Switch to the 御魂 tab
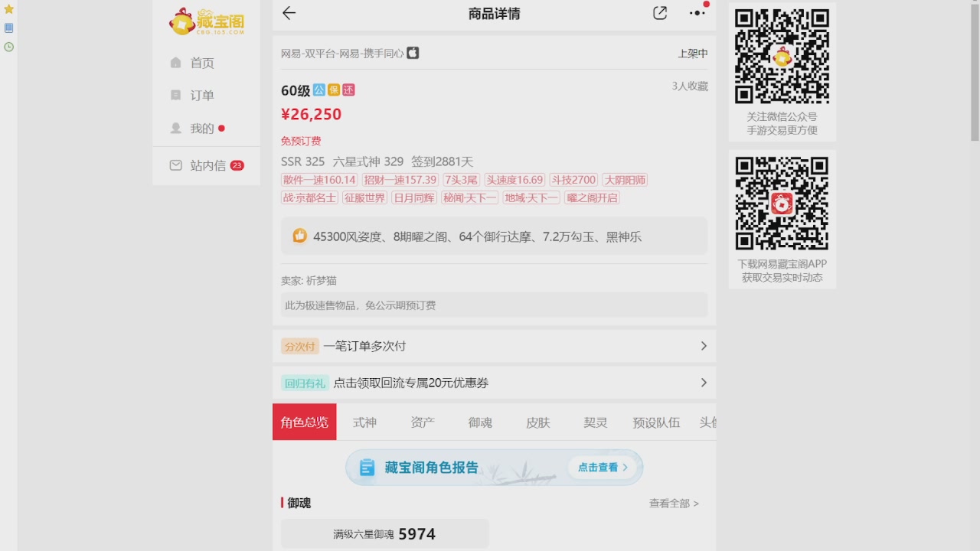 (480, 422)
